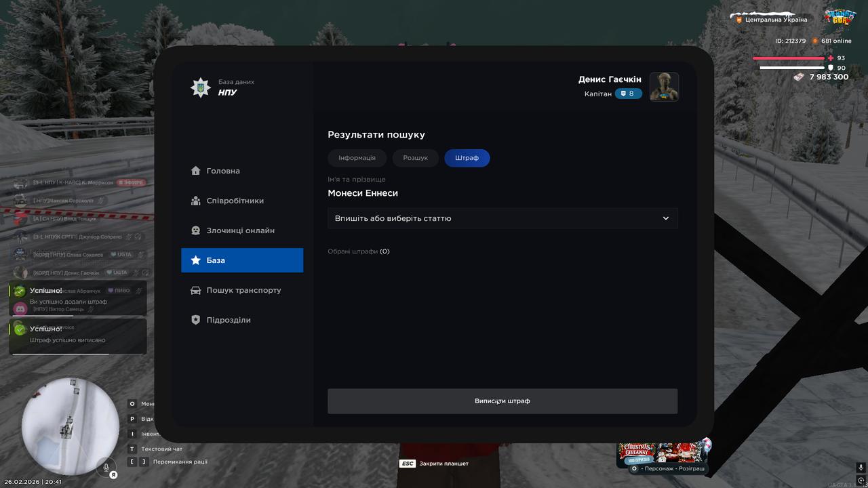
Task: Select the Штраф tab
Action: tap(467, 158)
